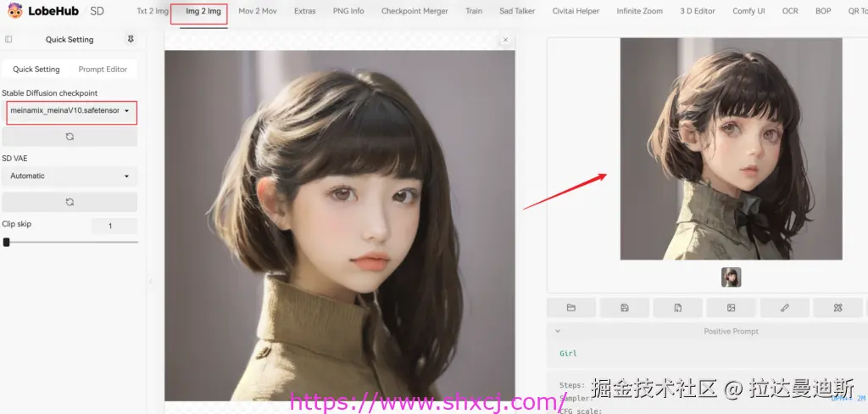Select the Quick Setting sub-tab

[x=36, y=70]
